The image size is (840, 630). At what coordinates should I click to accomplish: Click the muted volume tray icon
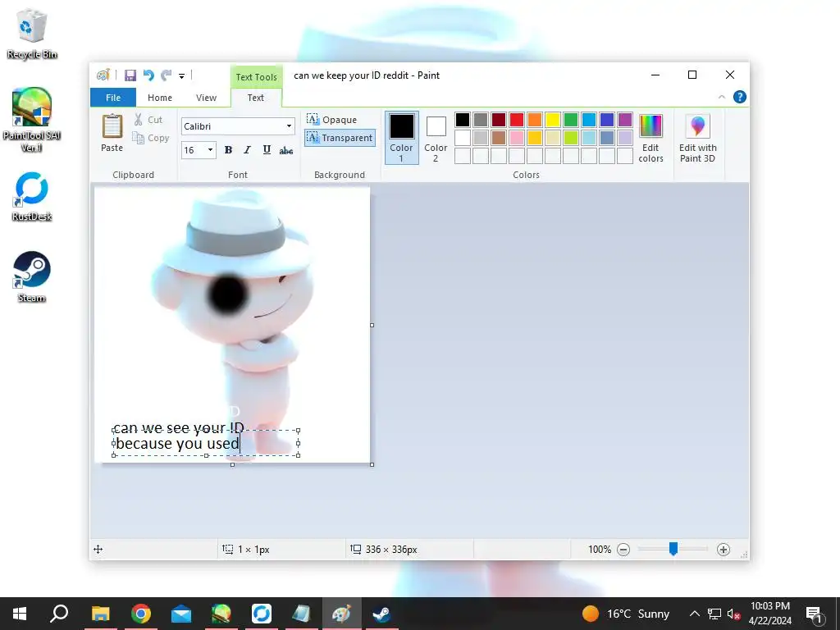coord(733,614)
